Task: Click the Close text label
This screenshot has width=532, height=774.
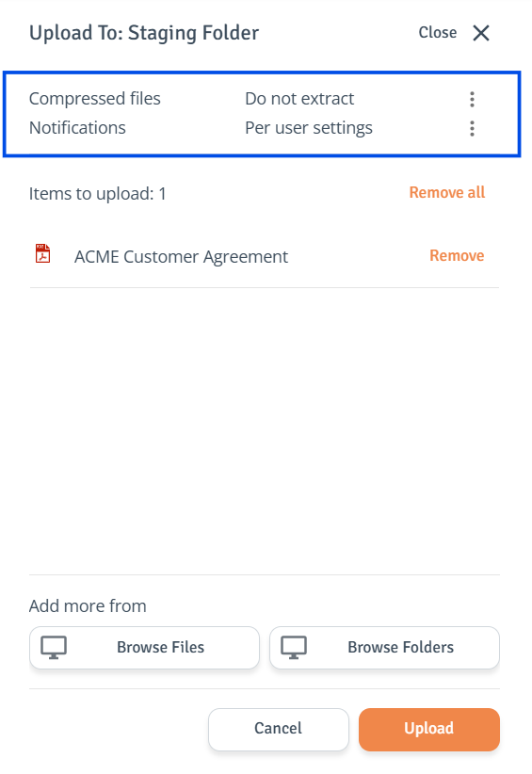Action: [437, 33]
